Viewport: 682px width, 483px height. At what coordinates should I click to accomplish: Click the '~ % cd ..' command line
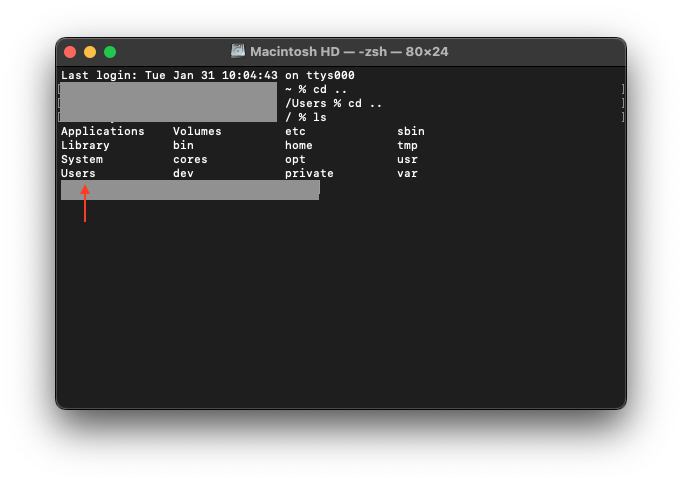[x=316, y=90]
